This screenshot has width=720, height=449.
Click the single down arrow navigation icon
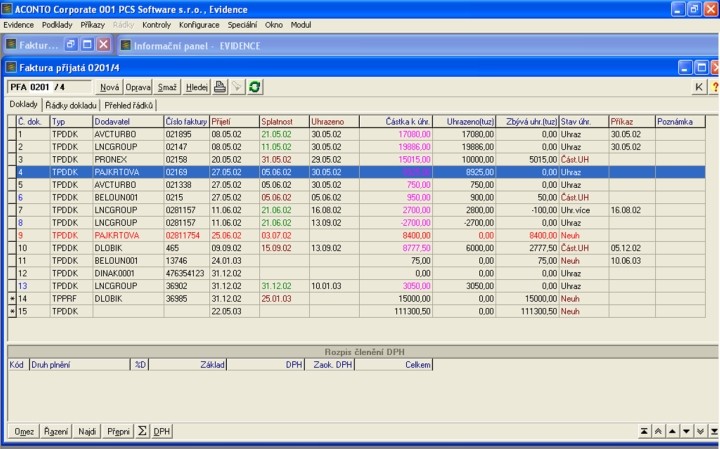[x=685, y=431]
